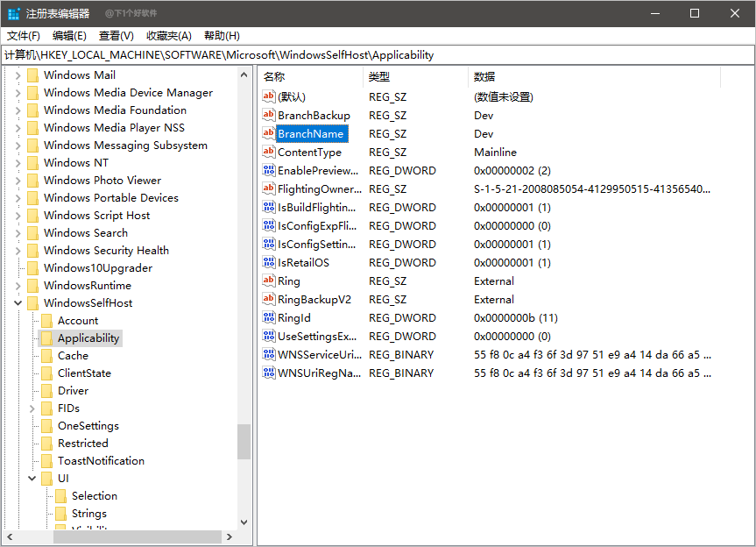Sort values by the 类型 column header
The width and height of the screenshot is (756, 547).
click(x=415, y=76)
